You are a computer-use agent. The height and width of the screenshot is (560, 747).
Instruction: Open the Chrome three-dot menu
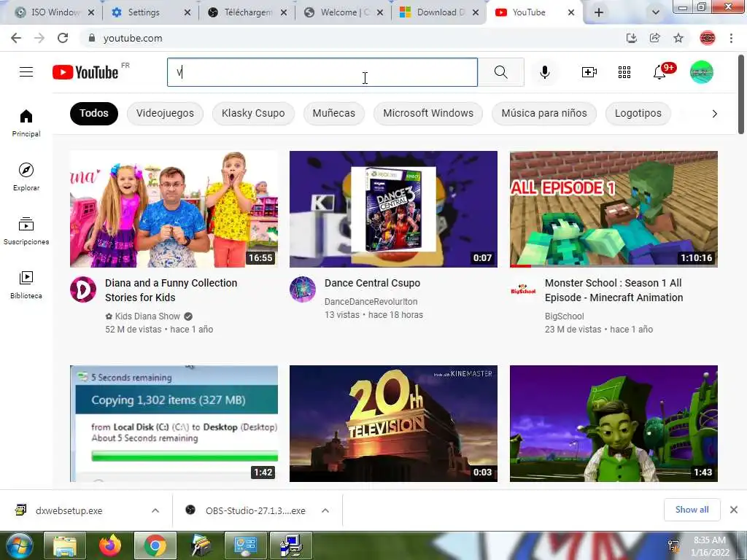[x=731, y=38]
